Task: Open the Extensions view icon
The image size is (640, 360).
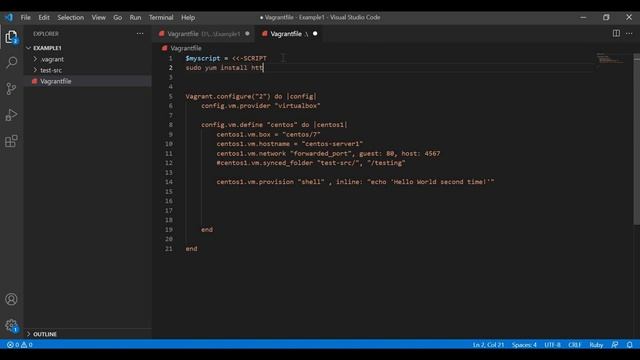Action: point(11,141)
